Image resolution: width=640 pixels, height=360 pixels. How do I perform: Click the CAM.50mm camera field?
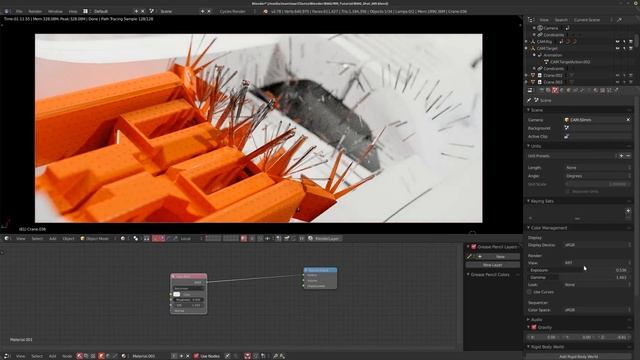point(595,120)
